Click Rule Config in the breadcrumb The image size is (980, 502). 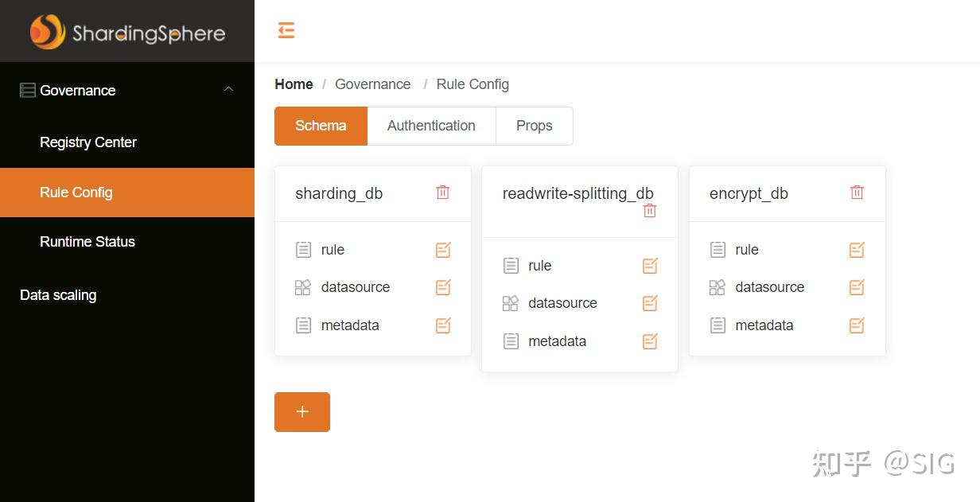coord(472,84)
